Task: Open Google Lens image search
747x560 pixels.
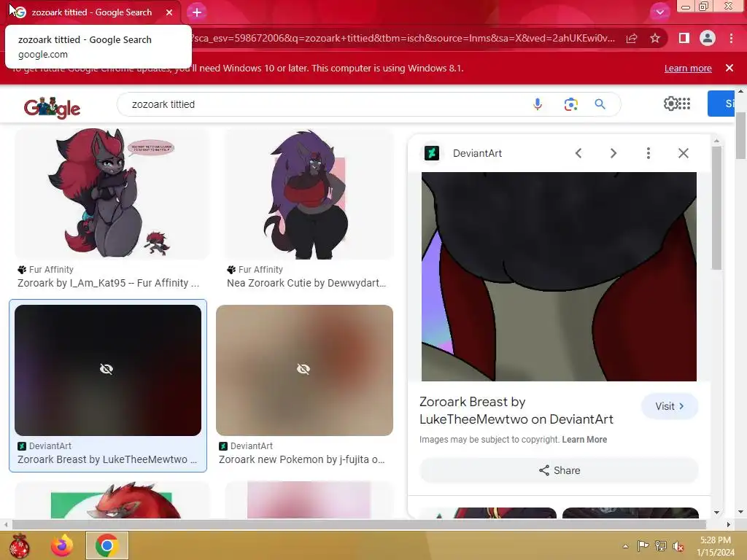Action: [570, 104]
